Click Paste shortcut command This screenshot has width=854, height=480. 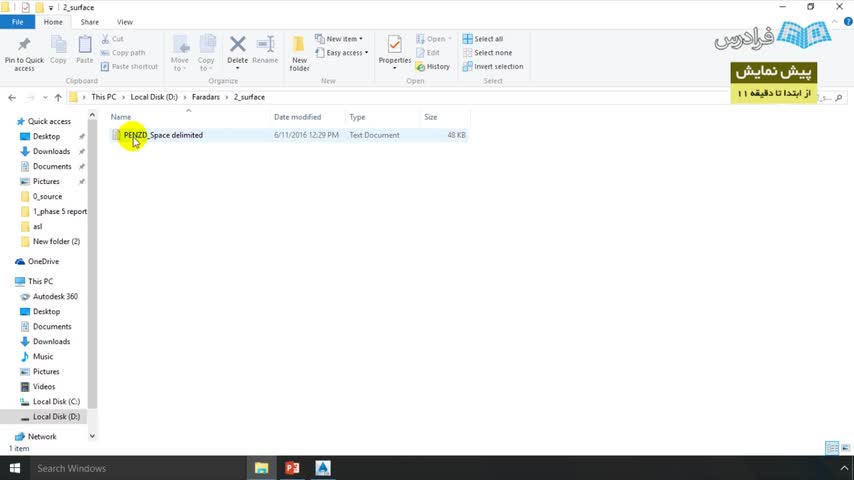coord(129,66)
